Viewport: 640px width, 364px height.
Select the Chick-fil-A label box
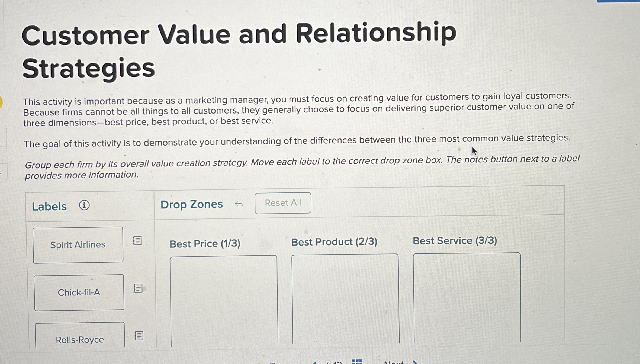click(79, 292)
